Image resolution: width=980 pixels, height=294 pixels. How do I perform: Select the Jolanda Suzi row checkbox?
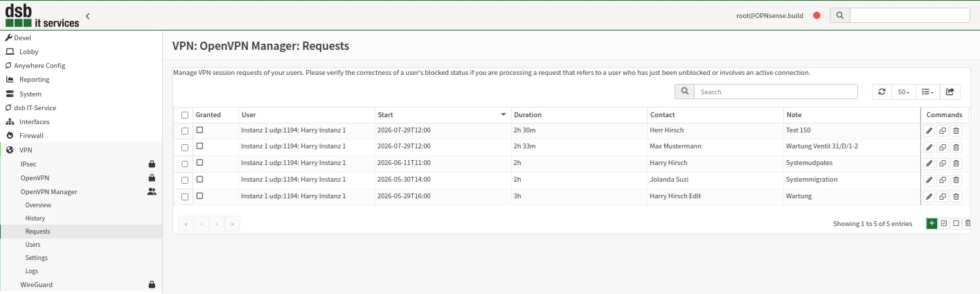click(185, 180)
